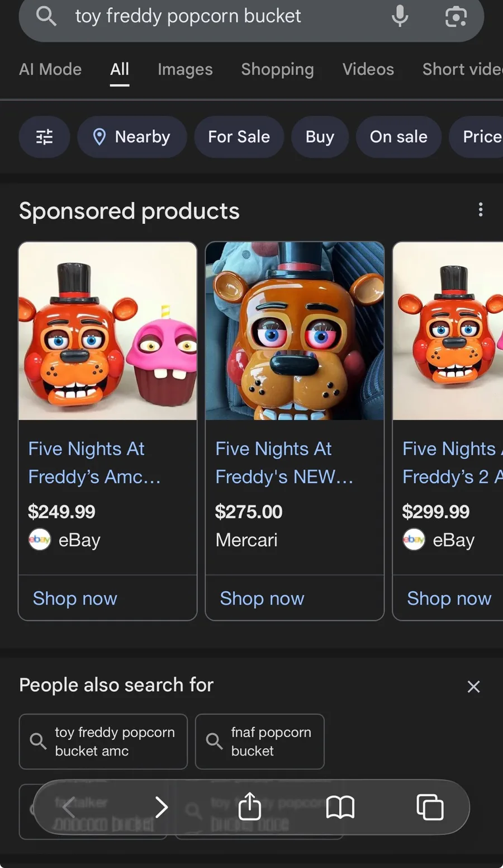503x868 pixels.
Task: Open three-dot menu for Sponsored products
Action: click(x=480, y=210)
